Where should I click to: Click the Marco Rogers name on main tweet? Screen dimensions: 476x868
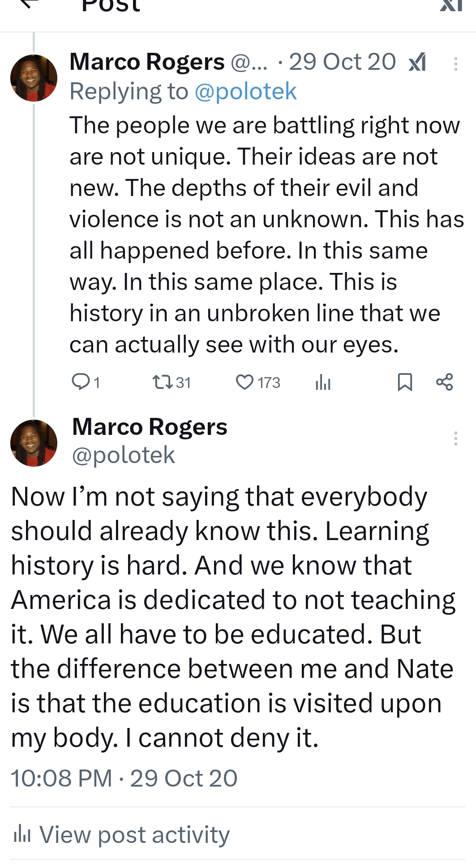[150, 426]
